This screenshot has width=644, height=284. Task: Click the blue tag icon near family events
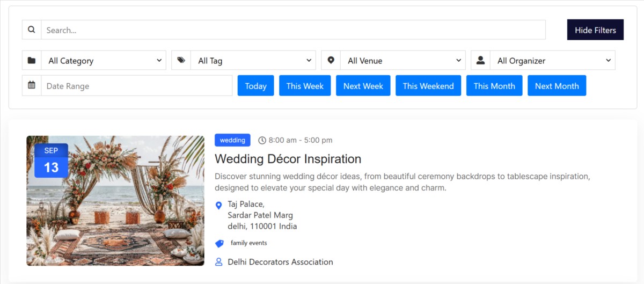tap(219, 243)
